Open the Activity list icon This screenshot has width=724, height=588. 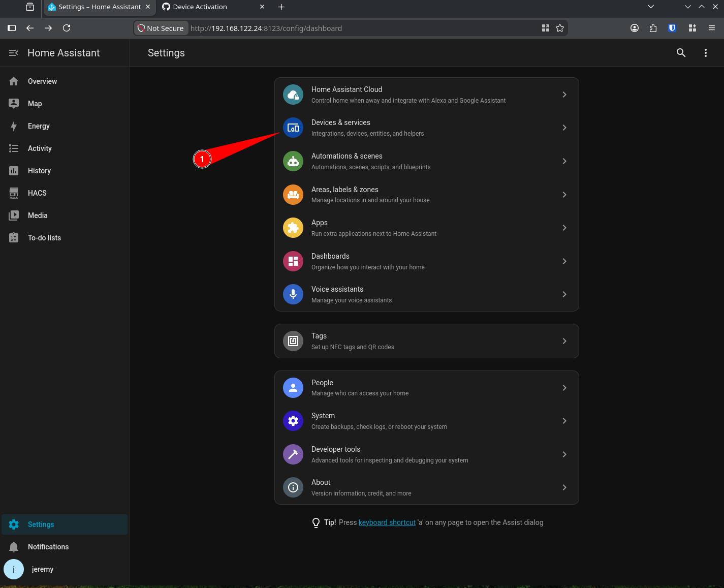pos(14,148)
